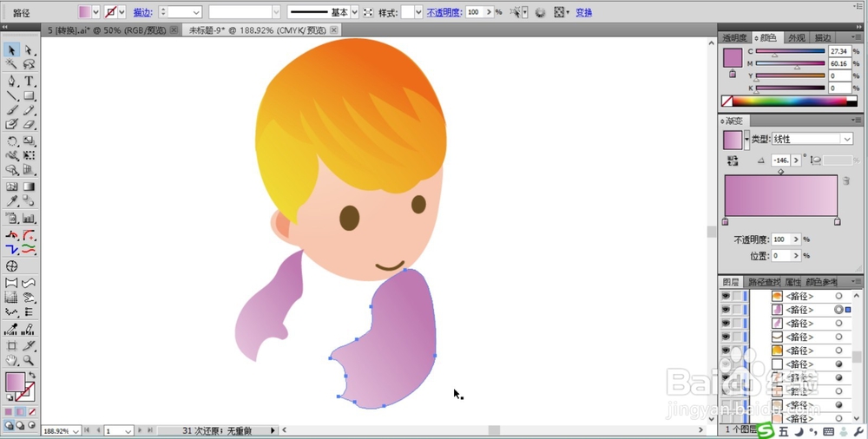The width and height of the screenshot is (868, 439).
Task: Toggle eye of the selected purple path layer
Action: pos(725,310)
